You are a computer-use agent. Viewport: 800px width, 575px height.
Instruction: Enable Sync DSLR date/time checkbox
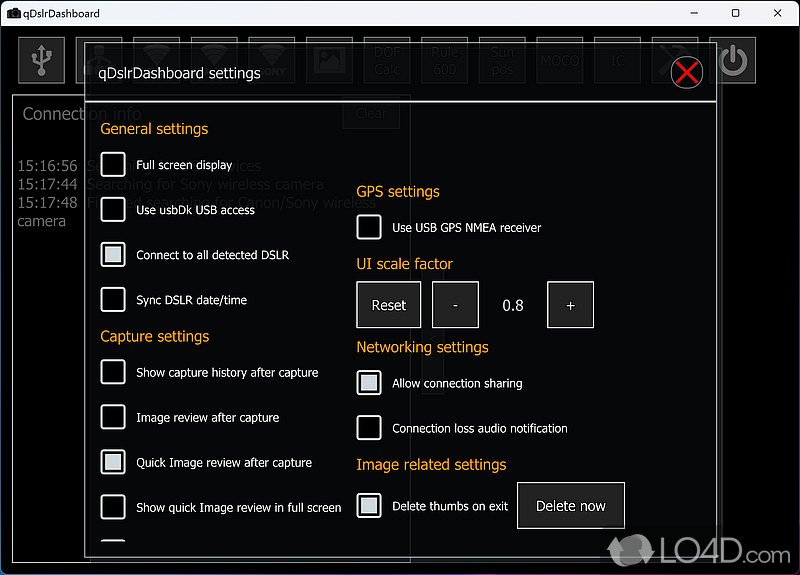pos(113,299)
